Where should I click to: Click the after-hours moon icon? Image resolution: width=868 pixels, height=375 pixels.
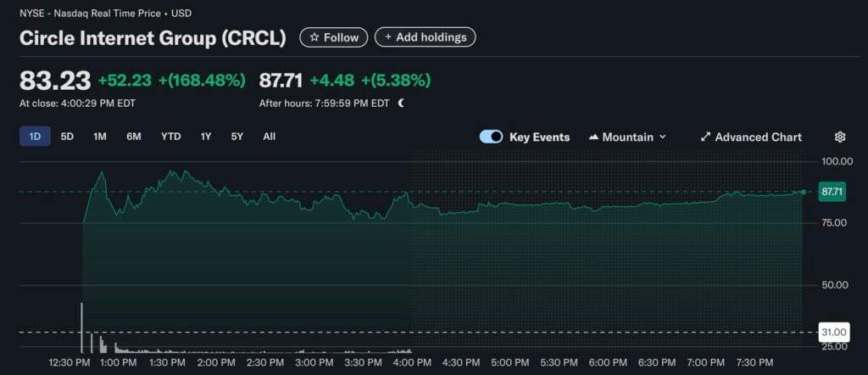tap(401, 103)
